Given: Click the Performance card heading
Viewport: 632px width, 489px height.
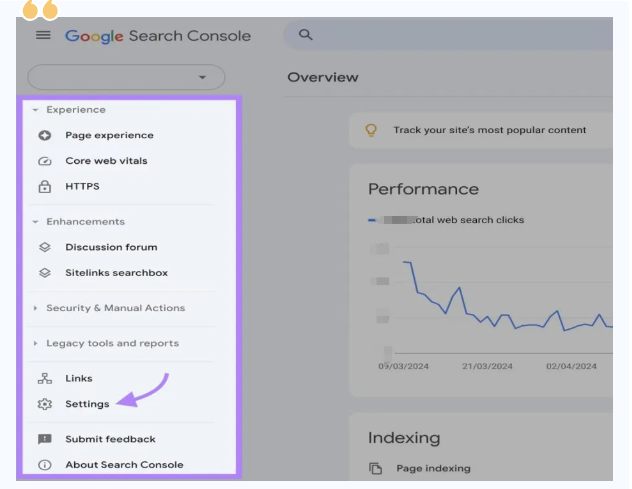Looking at the screenshot, I should point(423,189).
